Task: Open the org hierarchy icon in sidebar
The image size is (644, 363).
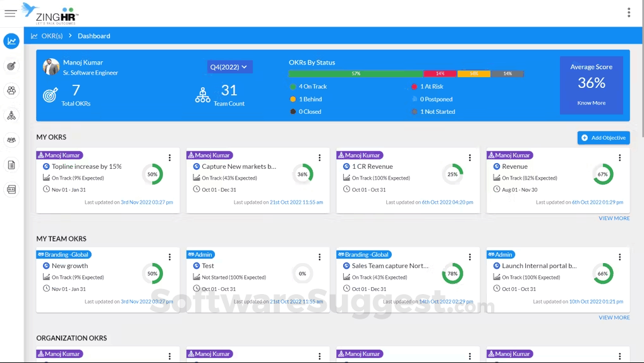Action: click(x=11, y=116)
